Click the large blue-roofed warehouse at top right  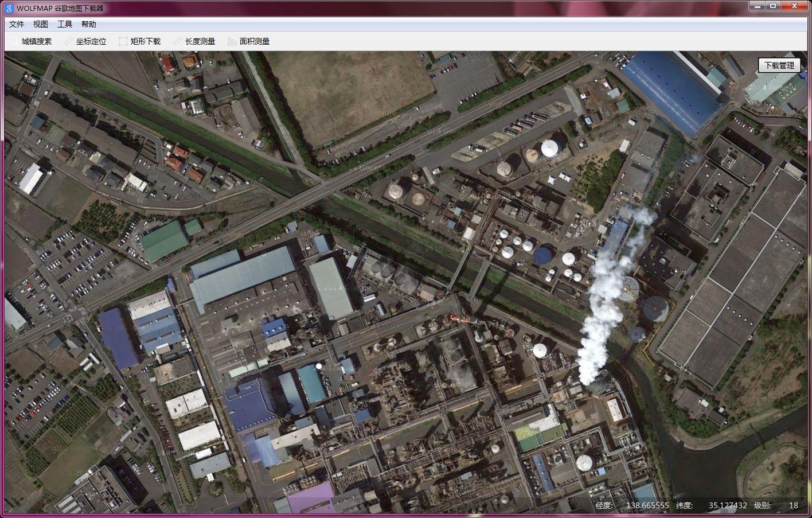tap(670, 92)
